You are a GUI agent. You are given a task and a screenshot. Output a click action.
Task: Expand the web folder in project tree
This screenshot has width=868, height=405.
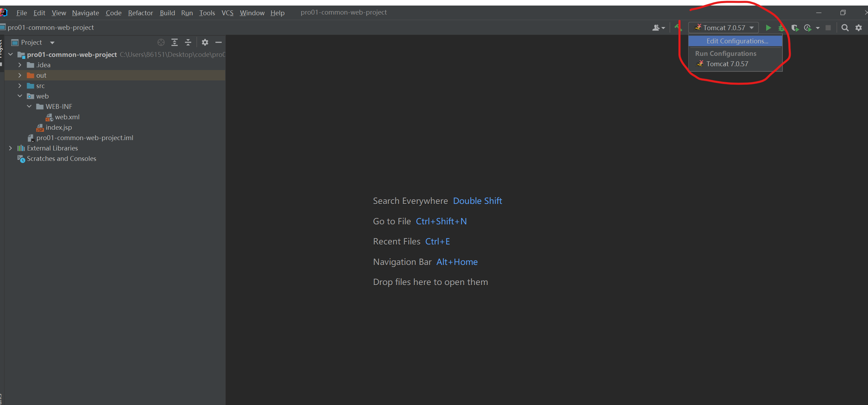pyautogui.click(x=20, y=96)
